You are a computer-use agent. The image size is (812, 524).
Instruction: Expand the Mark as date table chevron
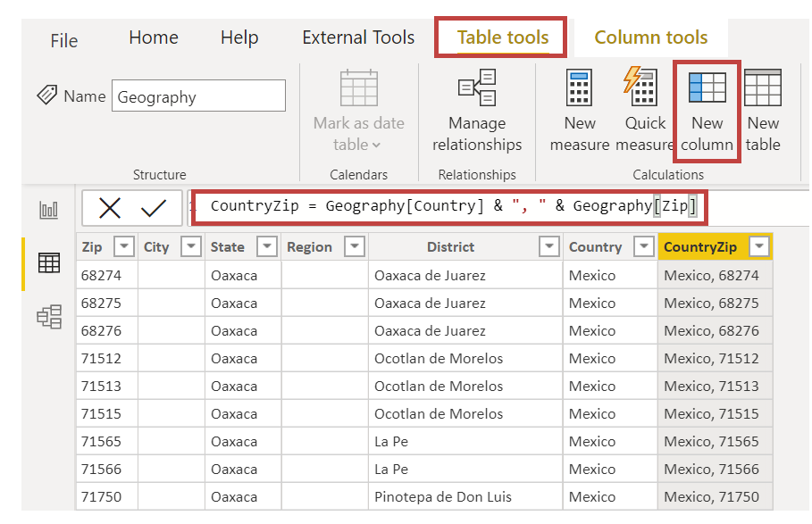coord(376,146)
